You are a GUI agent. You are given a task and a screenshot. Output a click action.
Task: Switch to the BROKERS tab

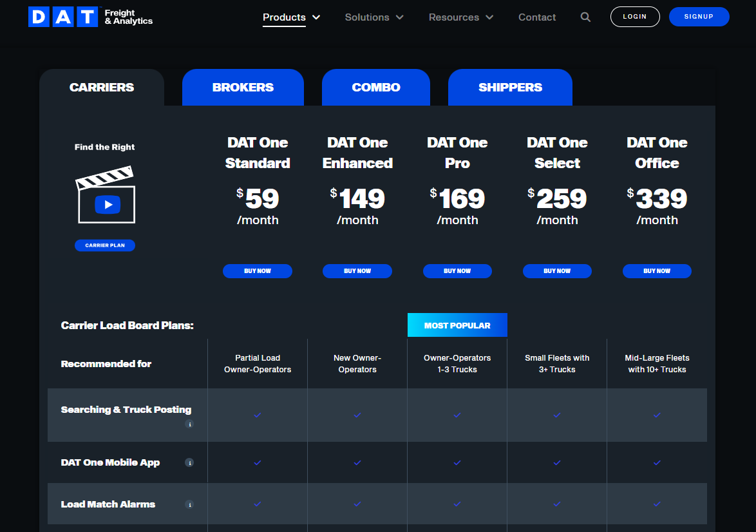[243, 88]
